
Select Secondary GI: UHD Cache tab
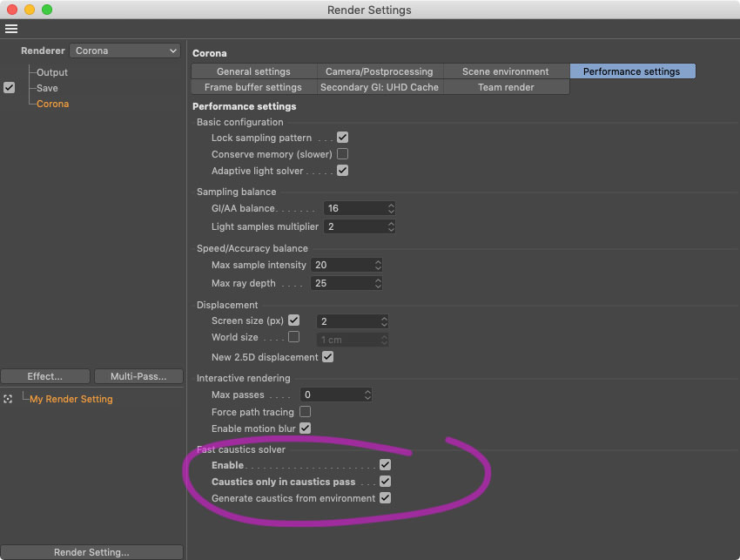(x=379, y=87)
